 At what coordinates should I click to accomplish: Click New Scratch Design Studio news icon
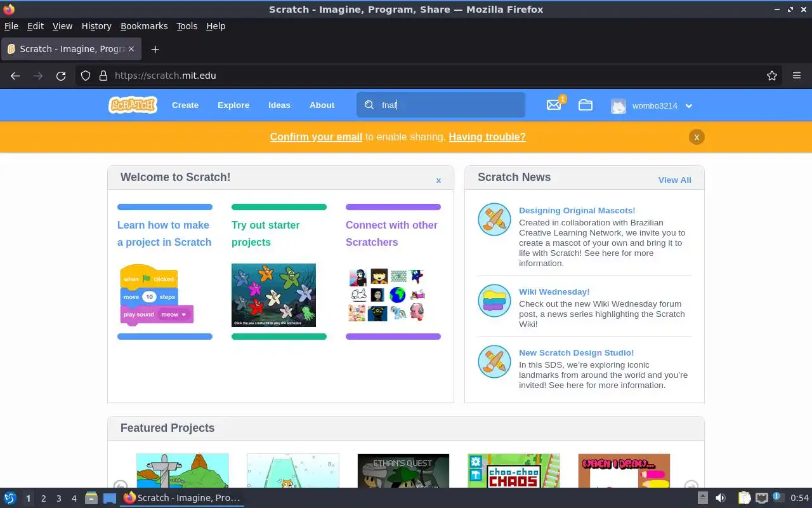494,362
